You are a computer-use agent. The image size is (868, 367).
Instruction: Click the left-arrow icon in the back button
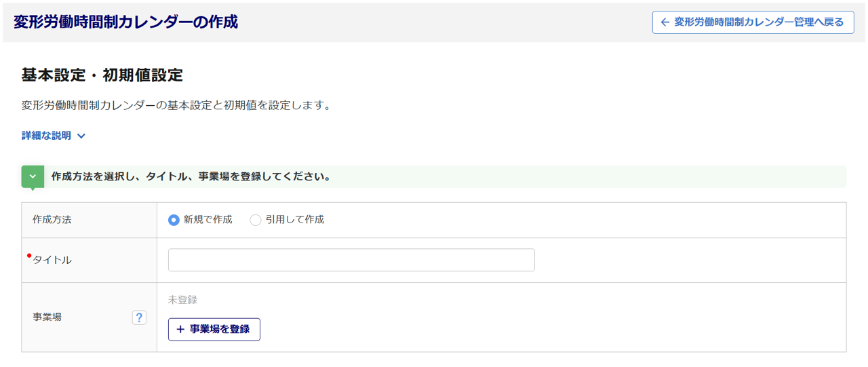[x=665, y=22]
